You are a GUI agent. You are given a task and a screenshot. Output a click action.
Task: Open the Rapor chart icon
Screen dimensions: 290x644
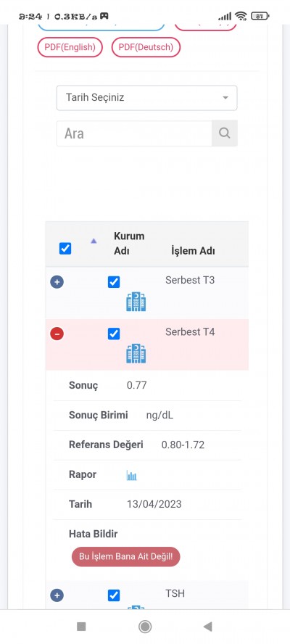131,476
